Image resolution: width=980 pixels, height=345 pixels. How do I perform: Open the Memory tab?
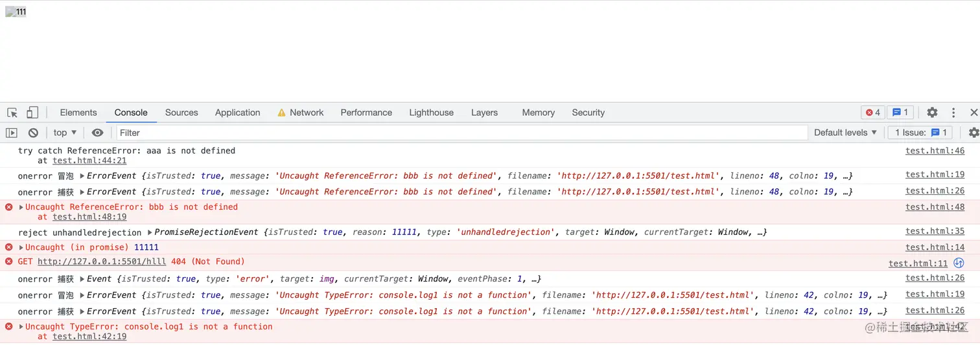pos(539,113)
